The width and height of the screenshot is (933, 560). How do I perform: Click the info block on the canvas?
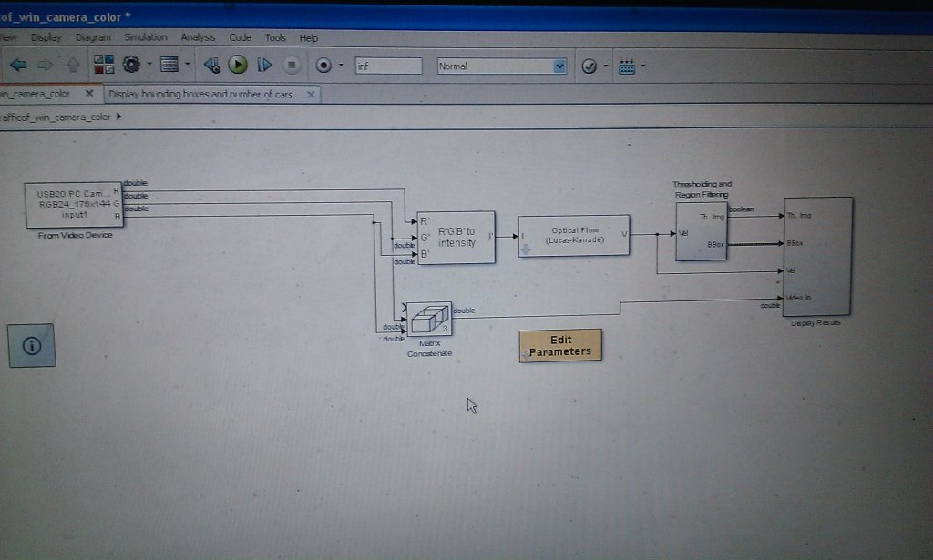tap(32, 346)
